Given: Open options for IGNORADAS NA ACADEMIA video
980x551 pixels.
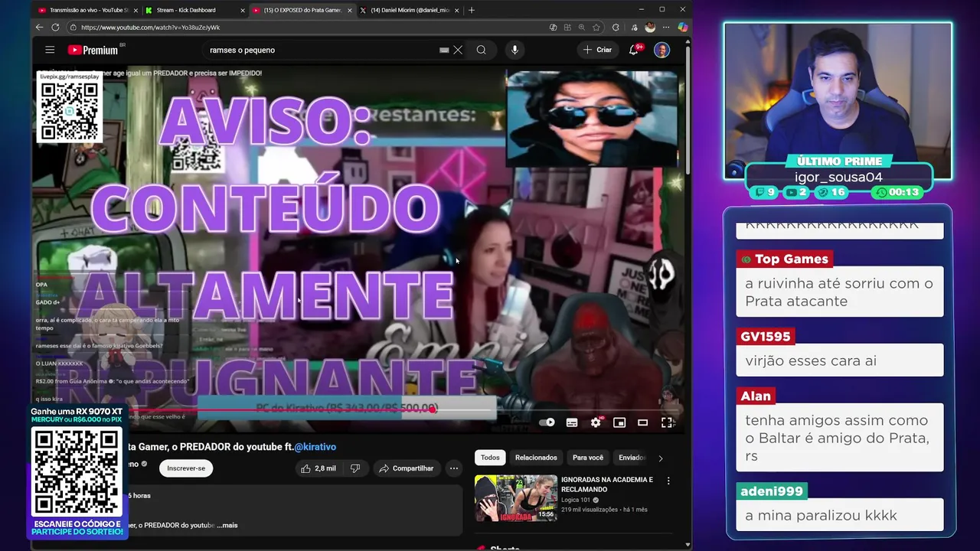Looking at the screenshot, I should [668, 481].
